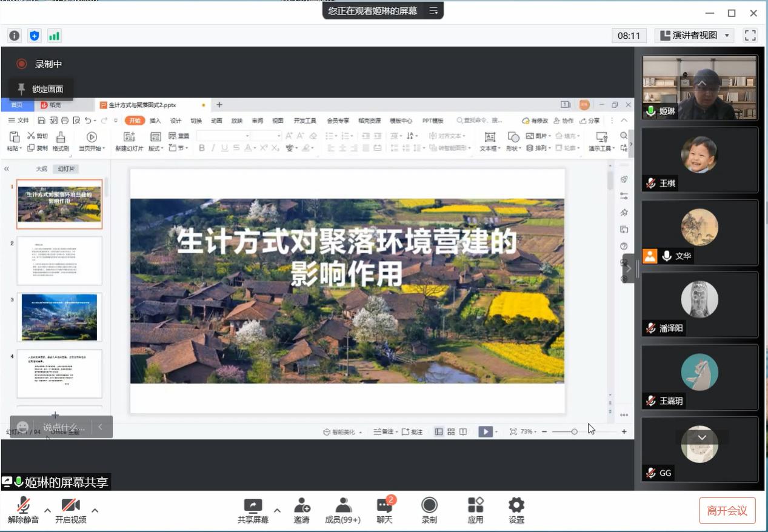The width and height of the screenshot is (768, 532).
Task: Toggle 开启视频 camera button
Action: pos(70,510)
